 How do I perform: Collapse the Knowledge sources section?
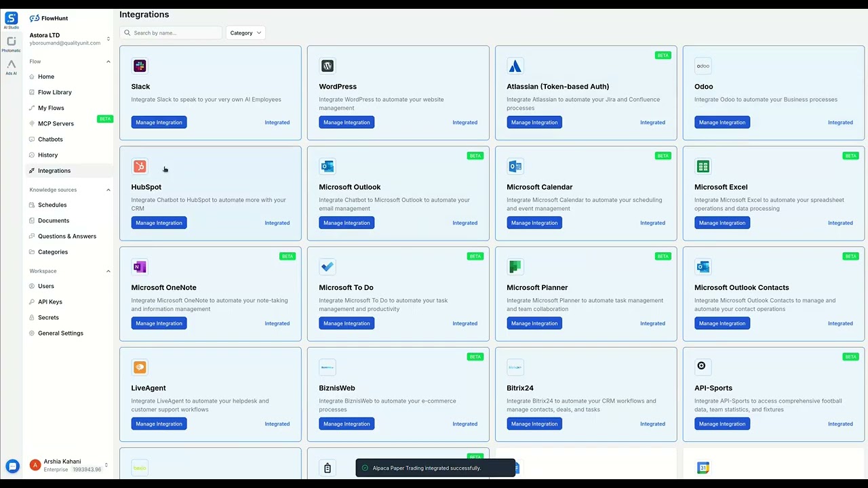coord(108,190)
